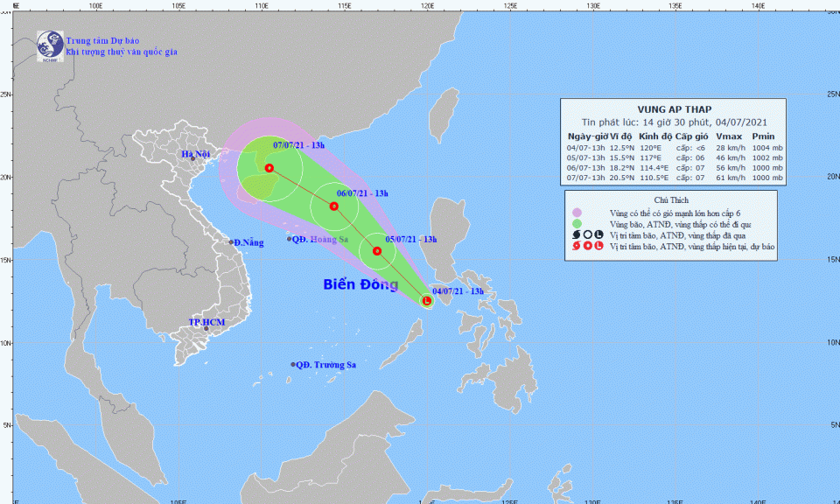Image resolution: width=840 pixels, height=504 pixels.
Task: Click the Đ.Nẵng city dot
Action: click(231, 242)
